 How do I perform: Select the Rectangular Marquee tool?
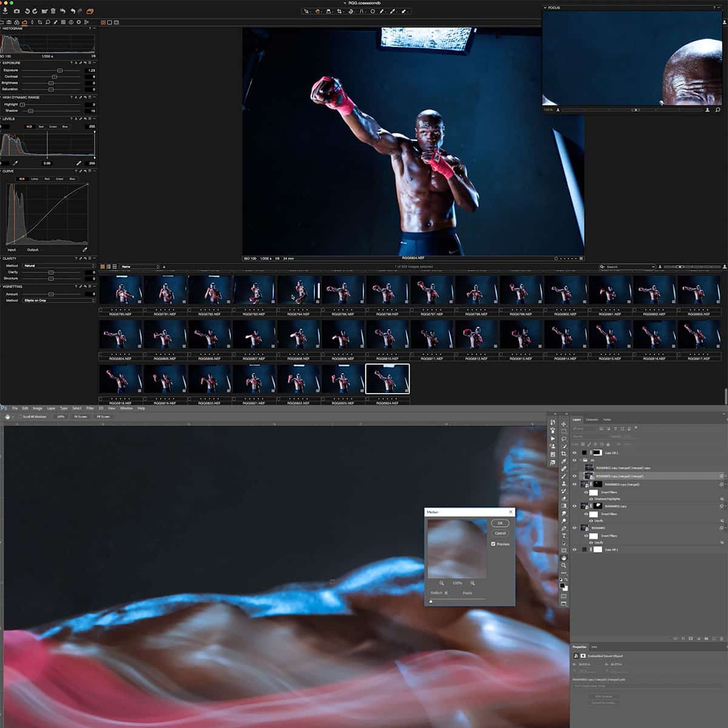click(x=564, y=431)
